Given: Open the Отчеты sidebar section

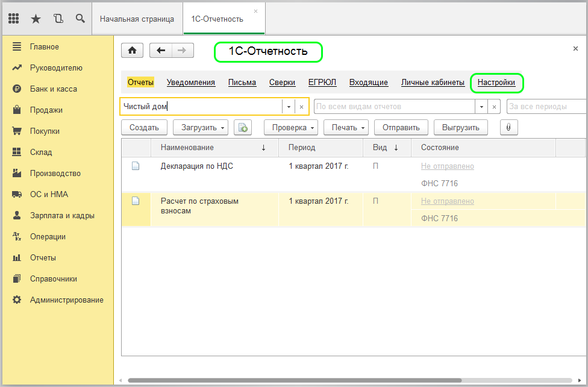Looking at the screenshot, I should pyautogui.click(x=43, y=257).
